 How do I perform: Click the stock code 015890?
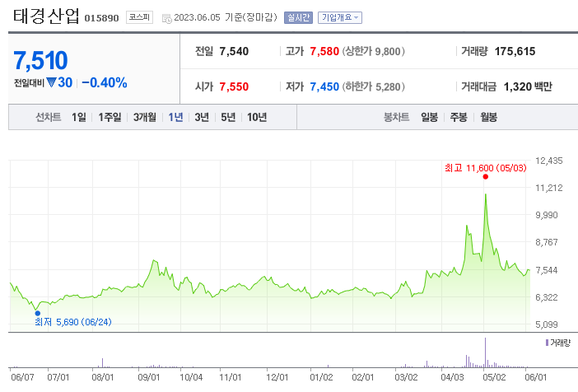(x=101, y=18)
